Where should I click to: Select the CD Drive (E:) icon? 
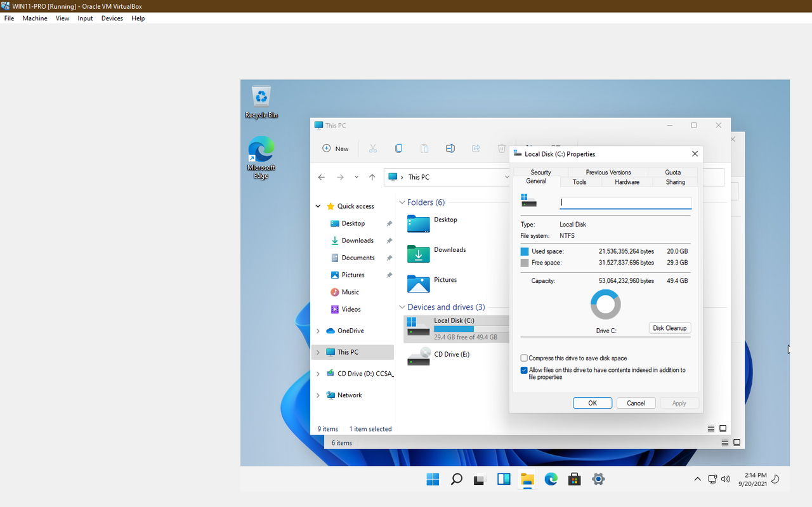419,357
